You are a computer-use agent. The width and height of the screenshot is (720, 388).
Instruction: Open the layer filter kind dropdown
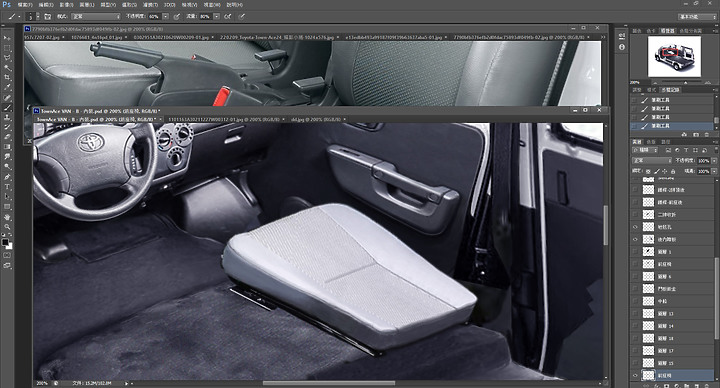coord(646,150)
